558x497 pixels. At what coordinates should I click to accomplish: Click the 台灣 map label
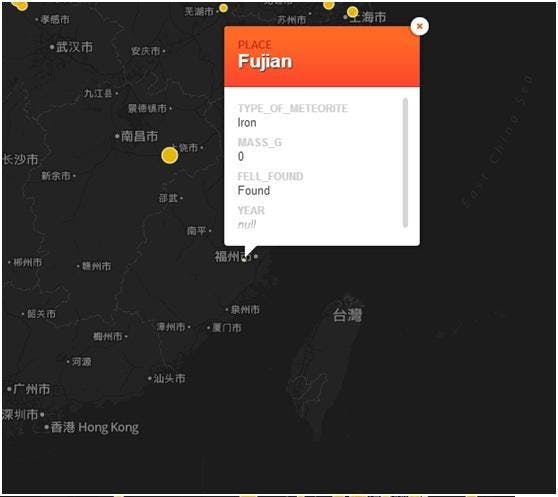[347, 315]
